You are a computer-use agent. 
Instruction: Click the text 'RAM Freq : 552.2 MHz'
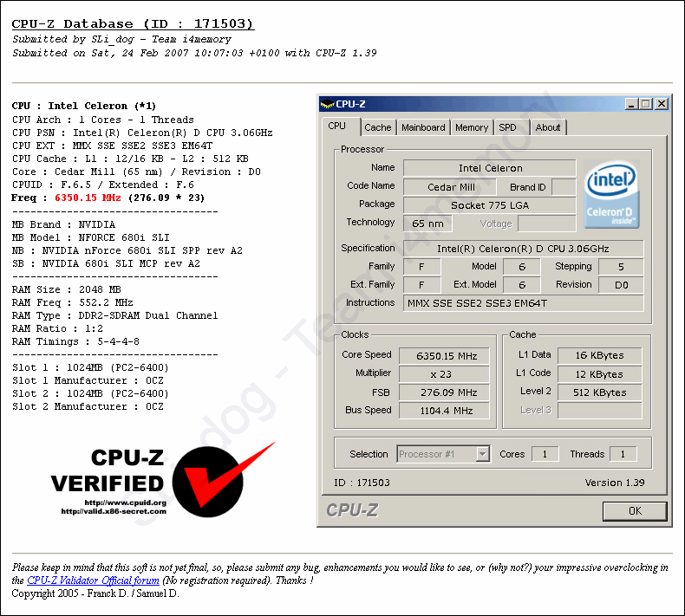(73, 302)
